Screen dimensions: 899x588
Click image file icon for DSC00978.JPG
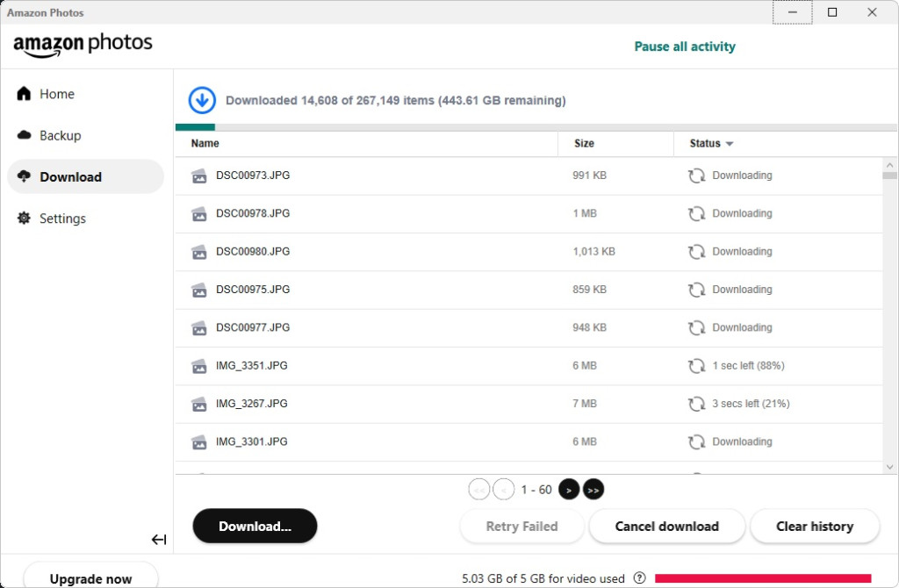pos(199,214)
